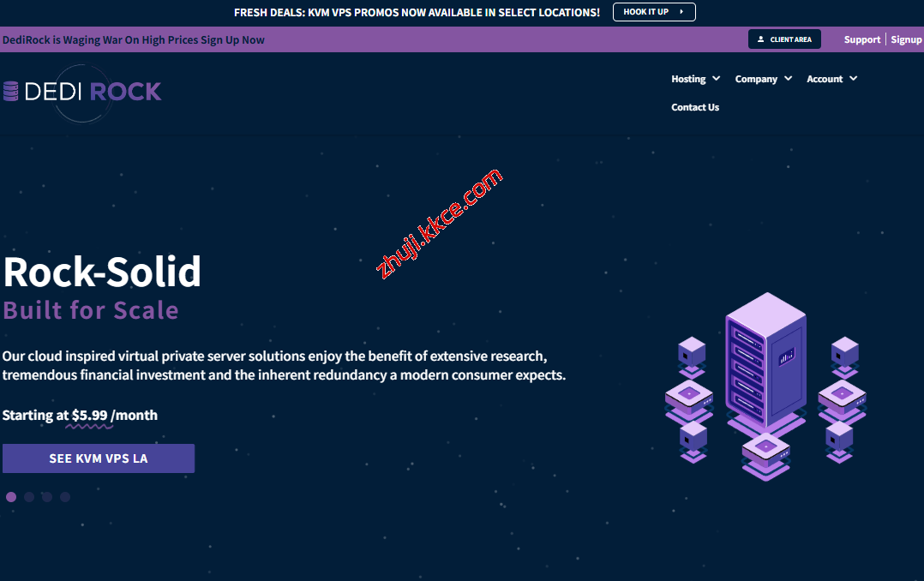This screenshot has height=581, width=924.
Task: Select the first active carousel dot
Action: tap(11, 497)
